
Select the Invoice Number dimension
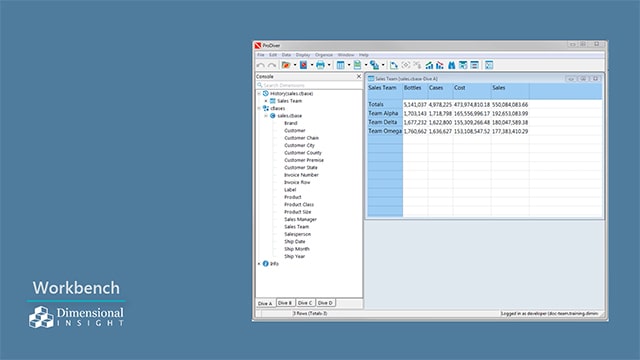pos(301,175)
